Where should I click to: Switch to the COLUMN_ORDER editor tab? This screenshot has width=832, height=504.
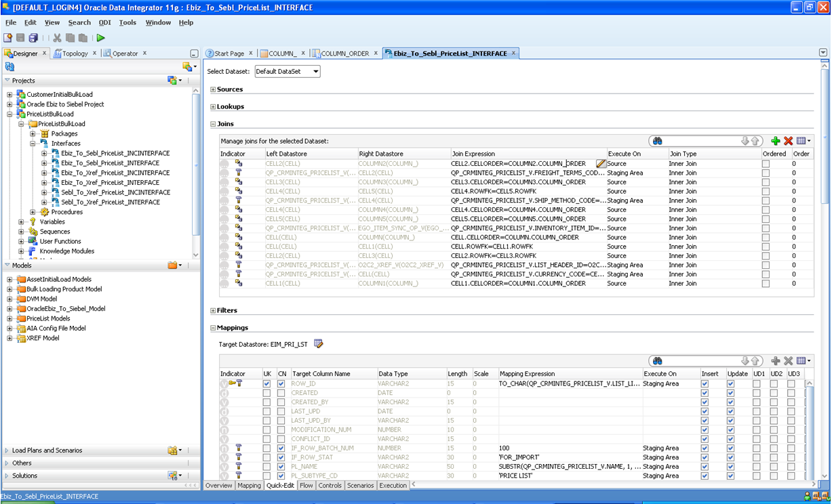tap(345, 54)
